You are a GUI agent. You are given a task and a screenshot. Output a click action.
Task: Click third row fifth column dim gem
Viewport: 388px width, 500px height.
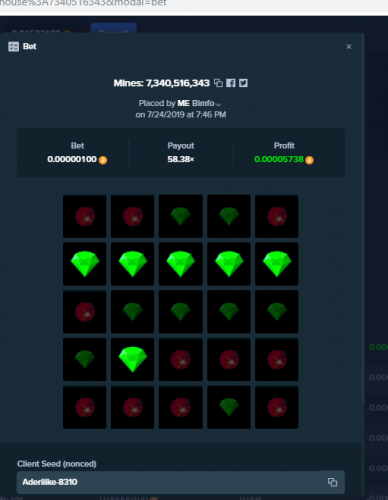pos(277,312)
